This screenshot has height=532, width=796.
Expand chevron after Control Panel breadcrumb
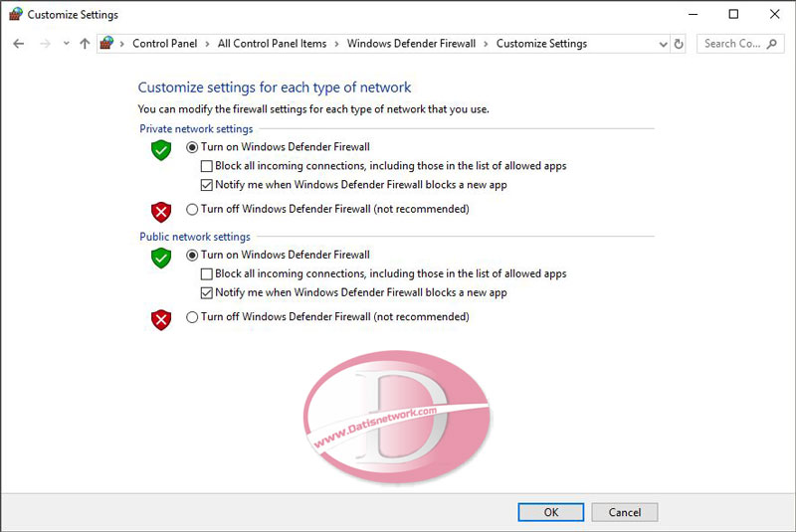click(x=207, y=44)
